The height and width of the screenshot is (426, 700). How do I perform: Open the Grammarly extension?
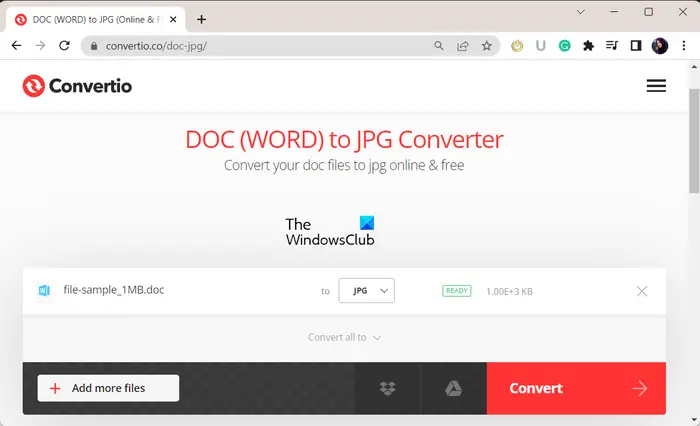pyautogui.click(x=564, y=46)
